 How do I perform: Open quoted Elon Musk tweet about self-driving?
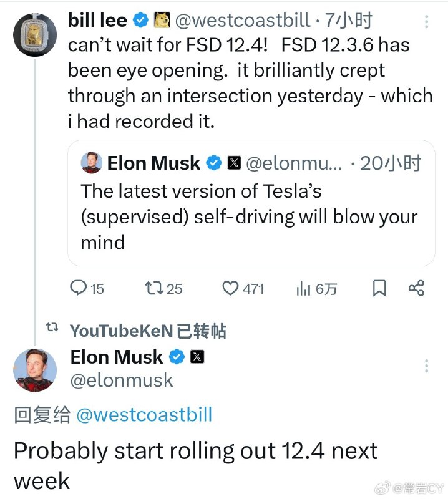(x=251, y=203)
